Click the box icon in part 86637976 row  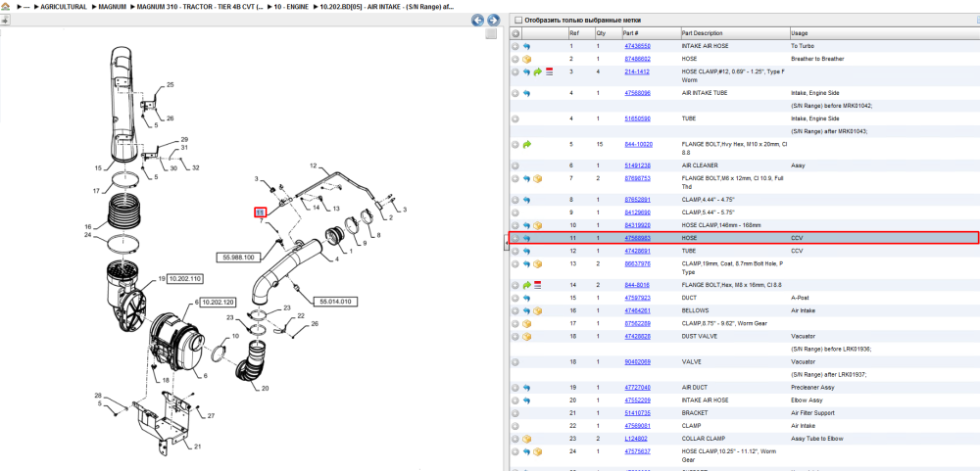click(x=537, y=264)
